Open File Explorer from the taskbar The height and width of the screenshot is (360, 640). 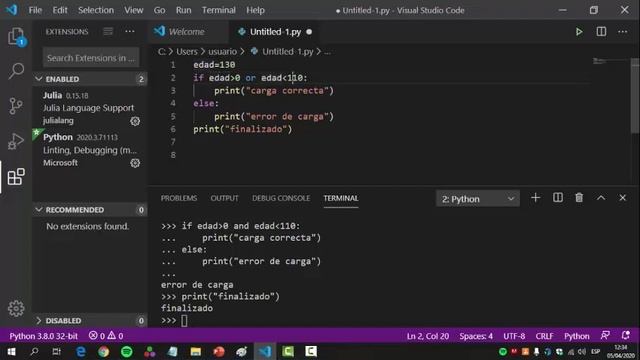196,351
